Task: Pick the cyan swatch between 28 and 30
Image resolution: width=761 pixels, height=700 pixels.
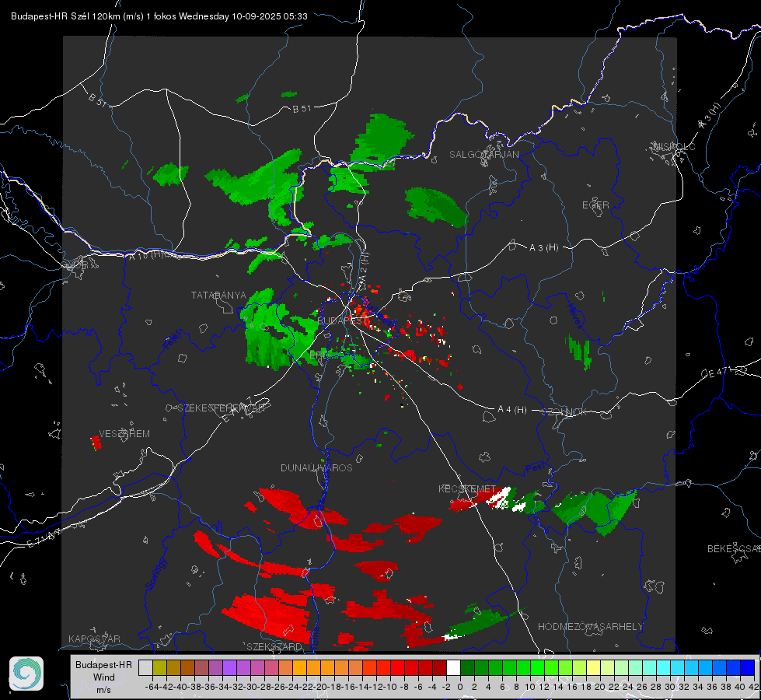Action: coord(664,667)
